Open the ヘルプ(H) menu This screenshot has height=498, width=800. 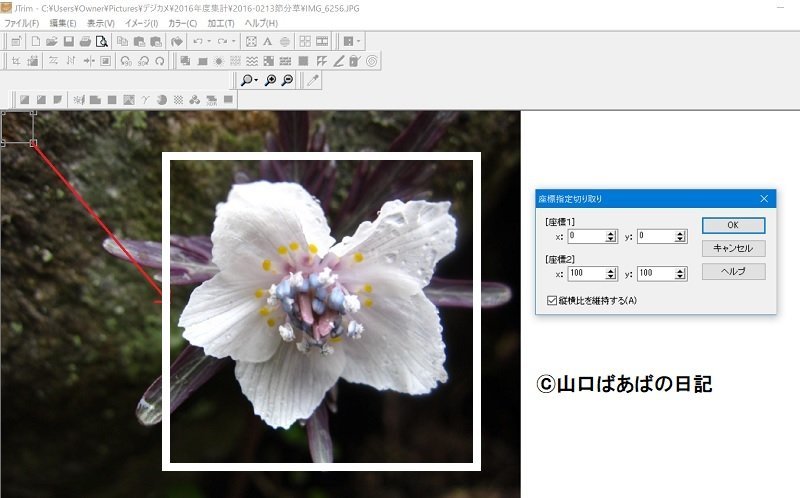click(261, 23)
